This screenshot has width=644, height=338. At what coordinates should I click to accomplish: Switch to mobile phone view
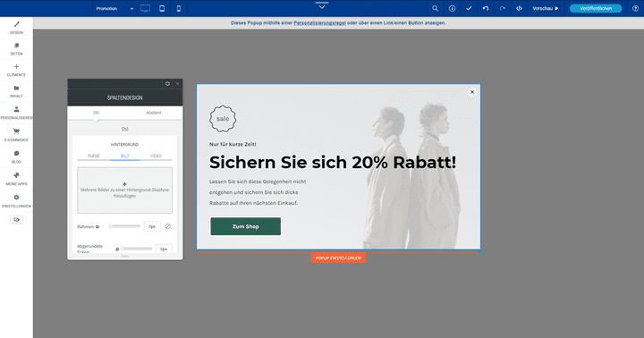click(178, 8)
